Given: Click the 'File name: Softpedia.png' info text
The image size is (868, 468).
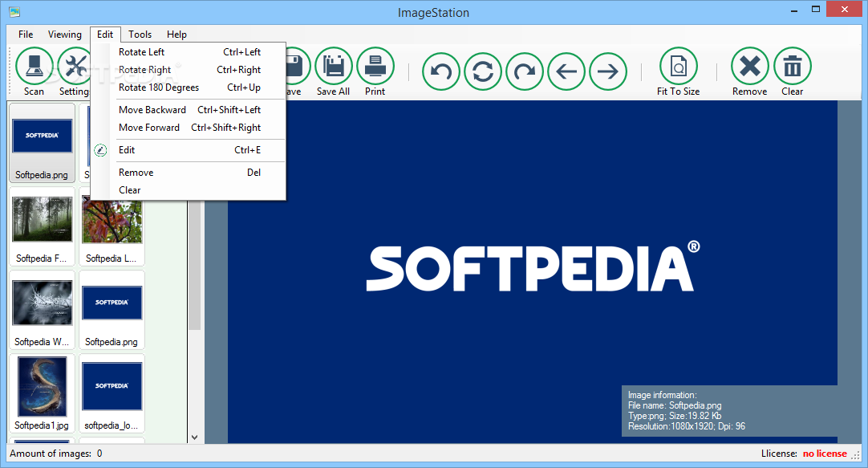Looking at the screenshot, I should [675, 405].
